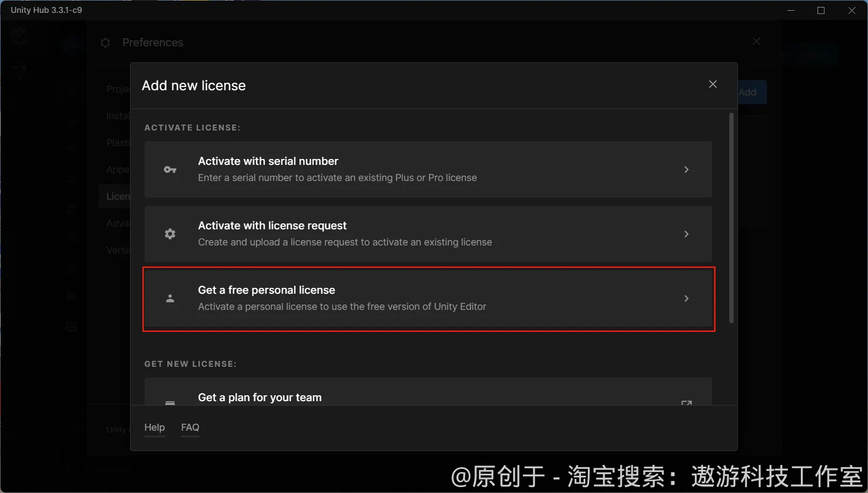Click the person icon for personal license
Viewport: 868px width, 493px height.
point(170,299)
